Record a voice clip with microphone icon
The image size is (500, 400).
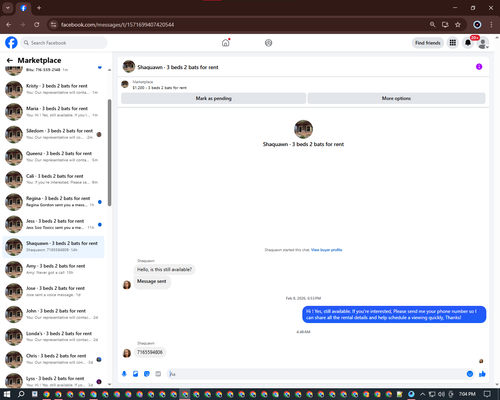point(124,374)
